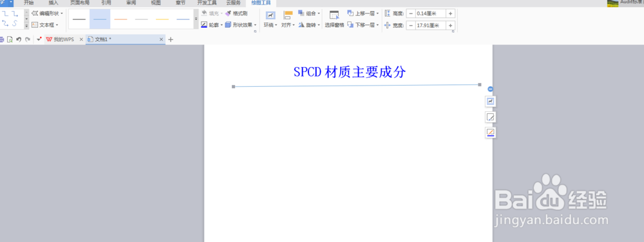Screen dimensions: 644x242
Task: Open 环绕 wrap options
Action: click(x=270, y=19)
